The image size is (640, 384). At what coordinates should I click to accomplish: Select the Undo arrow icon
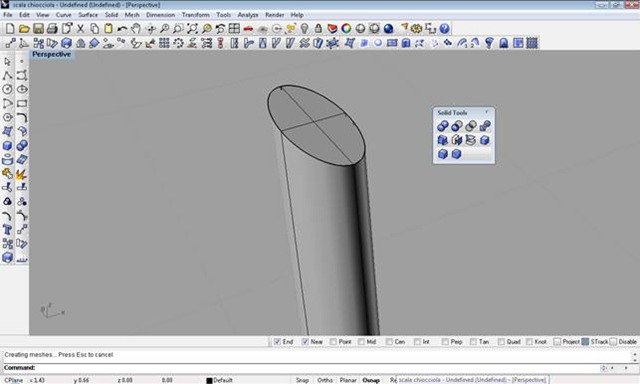point(122,29)
